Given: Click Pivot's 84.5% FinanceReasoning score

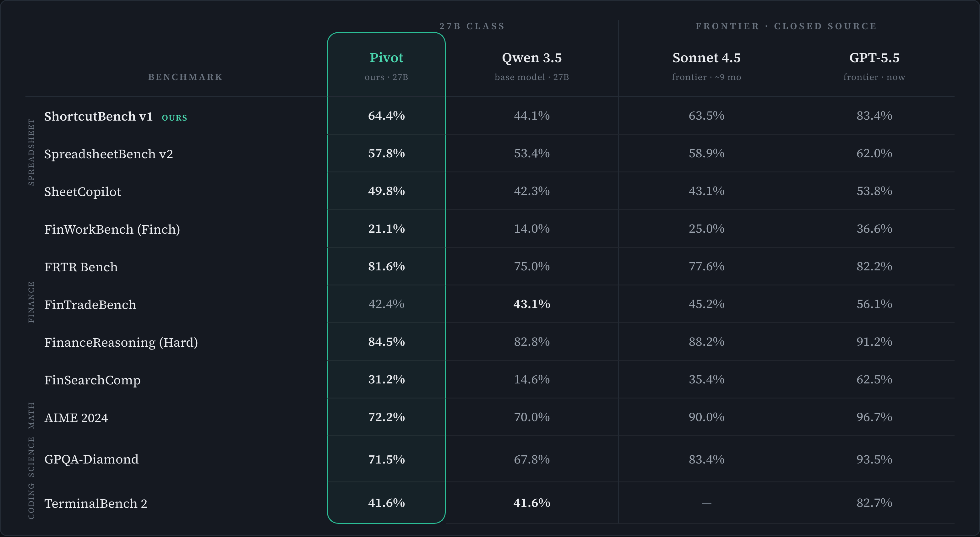Looking at the screenshot, I should tap(386, 342).
